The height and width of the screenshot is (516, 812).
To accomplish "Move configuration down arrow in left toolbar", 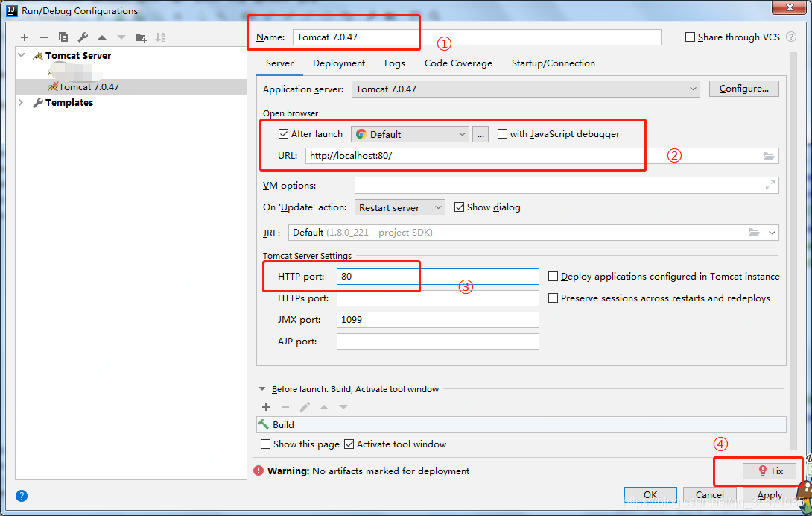I will coord(121,37).
